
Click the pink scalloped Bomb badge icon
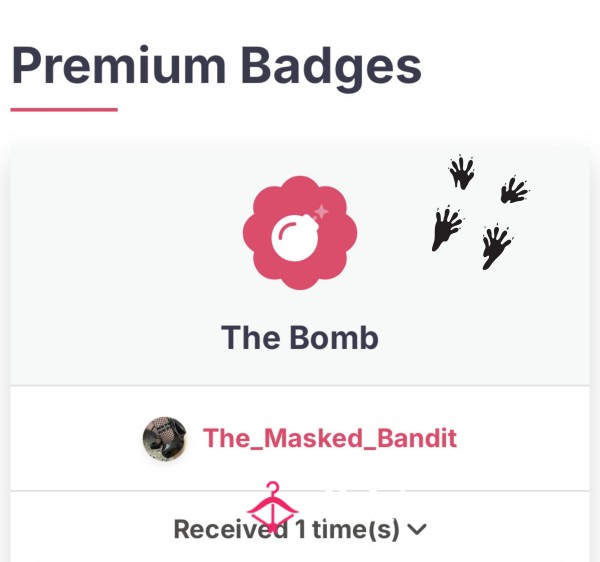coord(300,233)
